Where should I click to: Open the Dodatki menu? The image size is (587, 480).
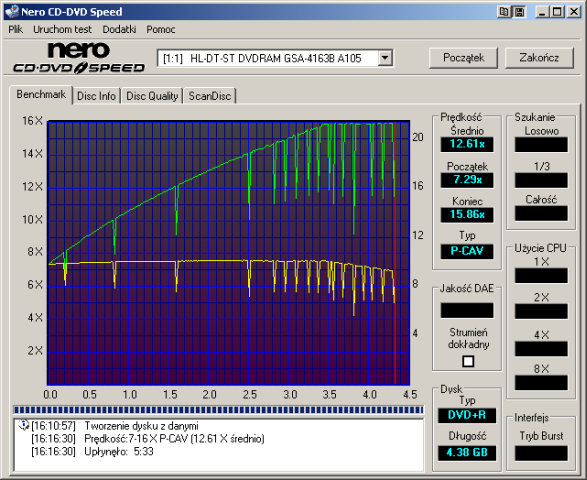point(119,29)
